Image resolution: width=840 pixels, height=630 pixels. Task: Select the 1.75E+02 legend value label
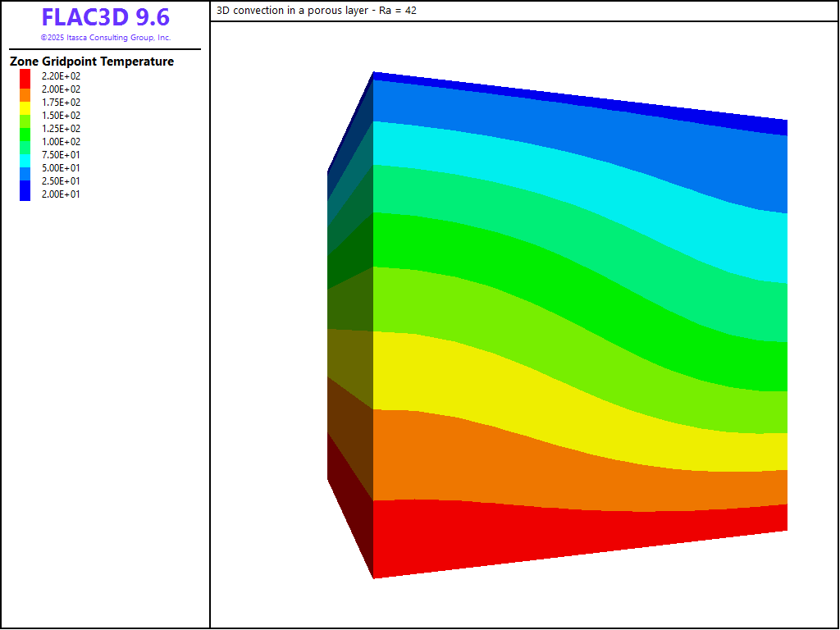[61, 103]
